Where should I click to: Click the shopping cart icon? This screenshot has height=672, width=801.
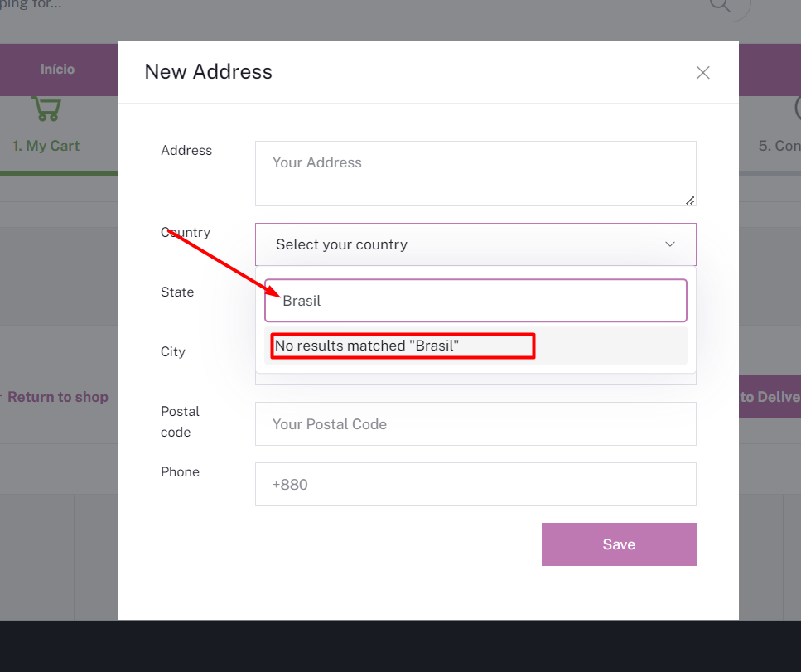[x=46, y=109]
